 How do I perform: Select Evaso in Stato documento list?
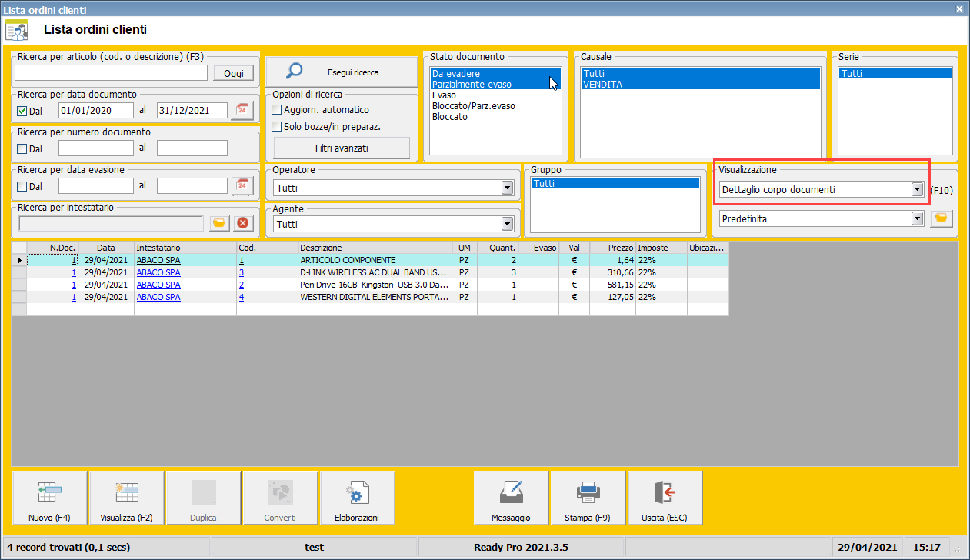pyautogui.click(x=495, y=95)
